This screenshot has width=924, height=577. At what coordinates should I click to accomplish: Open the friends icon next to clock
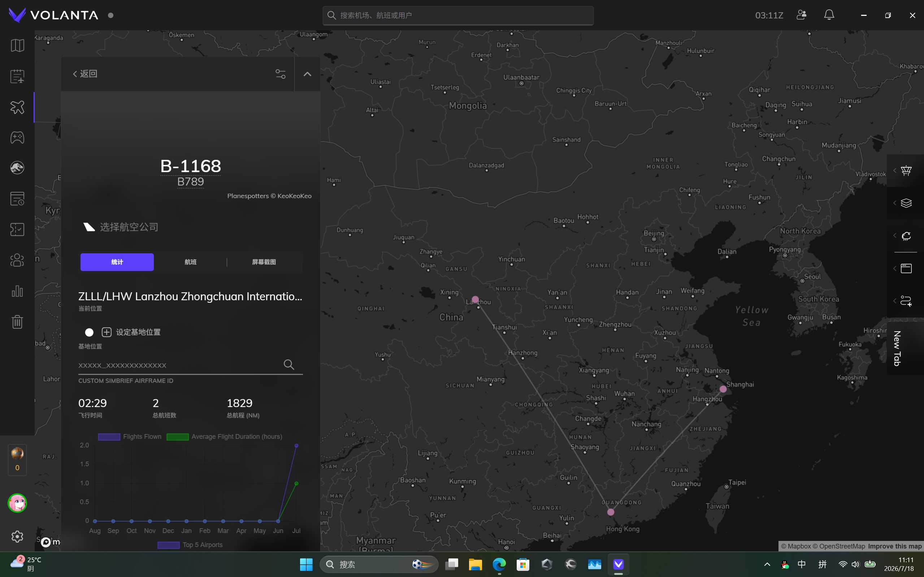click(x=802, y=15)
